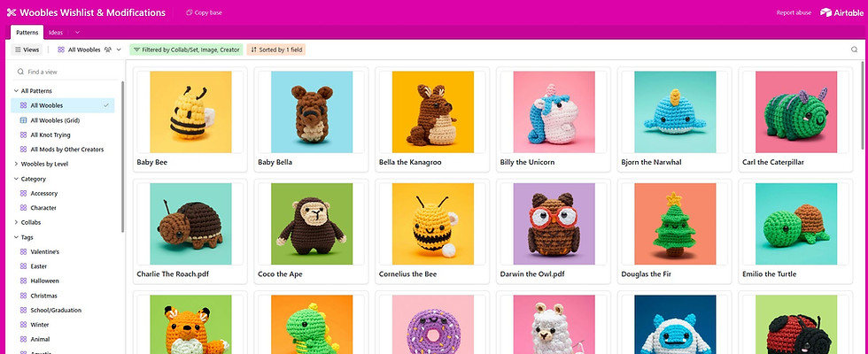
Task: Click the Report abuse link
Action: click(794, 12)
